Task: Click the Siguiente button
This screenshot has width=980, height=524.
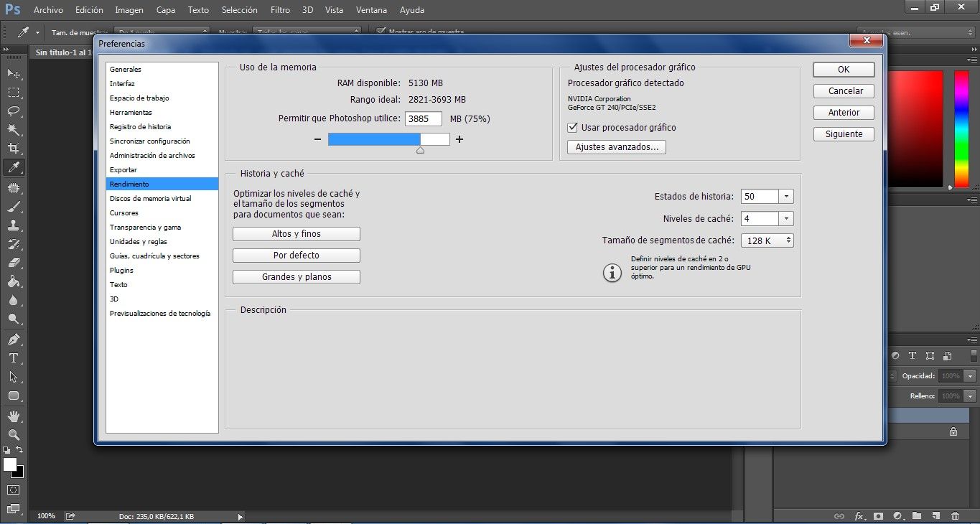Action: 844,134
